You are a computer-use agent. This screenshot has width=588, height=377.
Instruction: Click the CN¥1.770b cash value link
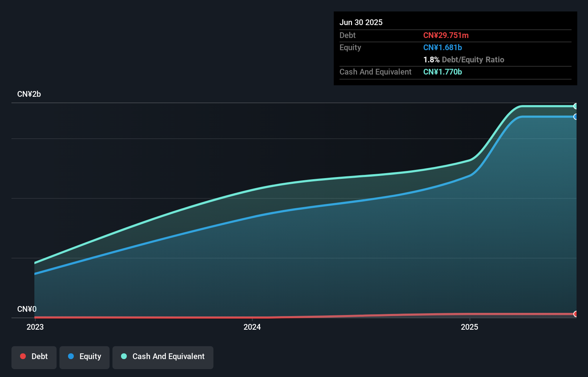point(443,72)
